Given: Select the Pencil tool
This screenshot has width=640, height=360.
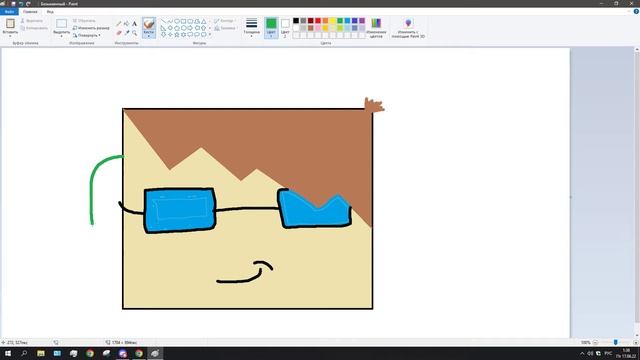Looking at the screenshot, I should pyautogui.click(x=119, y=24).
